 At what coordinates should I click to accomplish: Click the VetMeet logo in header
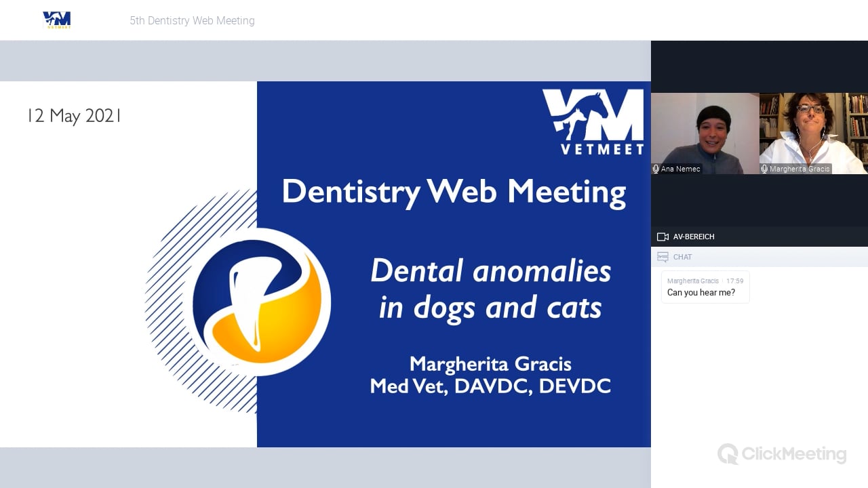tap(56, 20)
